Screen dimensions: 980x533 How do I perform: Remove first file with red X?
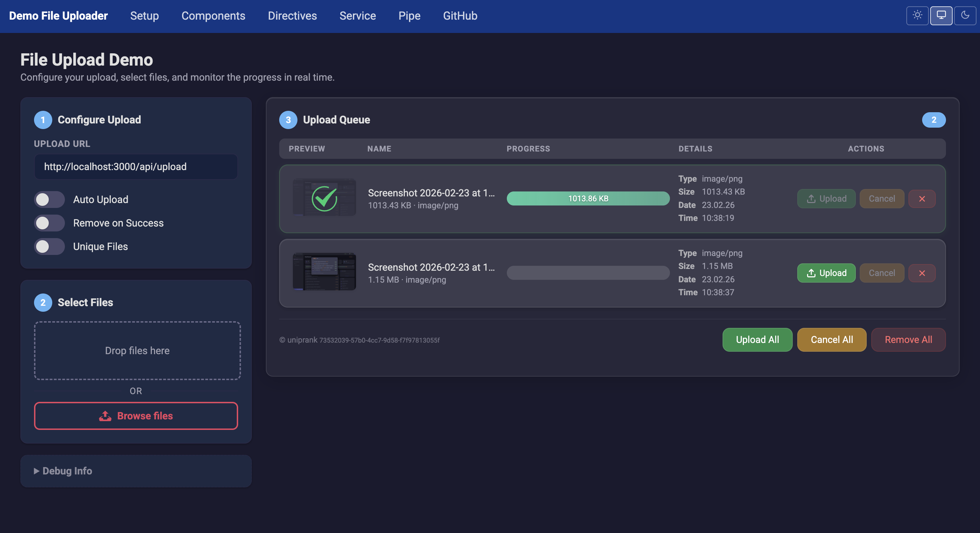tap(922, 198)
